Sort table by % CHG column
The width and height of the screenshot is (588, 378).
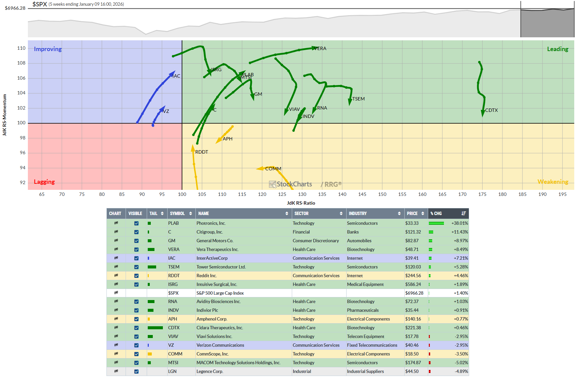click(448, 213)
